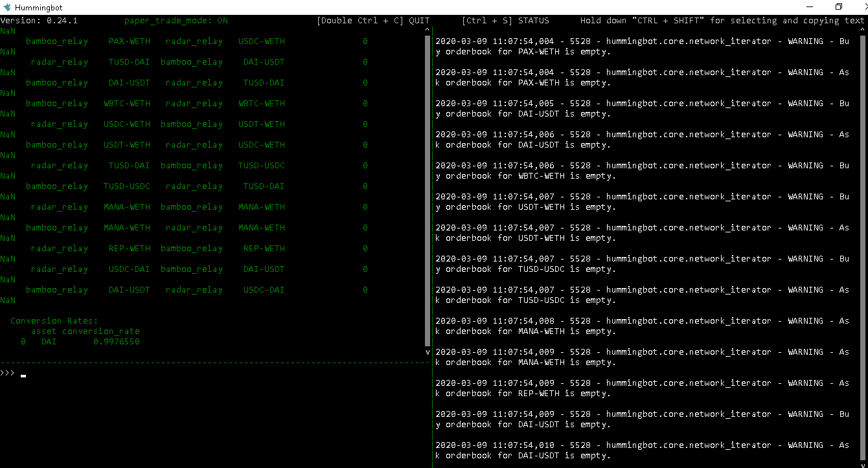The image size is (868, 468).
Task: Click the markets panel scrollbar down arrow
Action: pos(427,352)
